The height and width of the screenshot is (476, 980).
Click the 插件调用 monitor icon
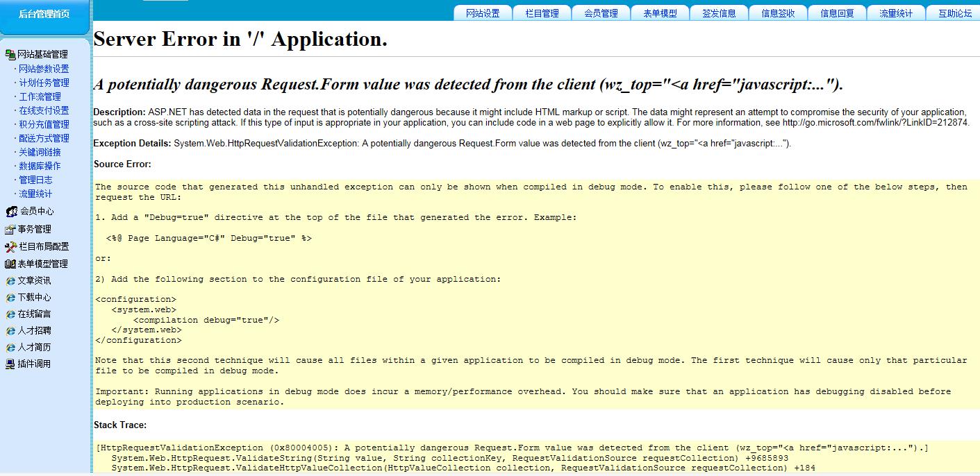tap(10, 364)
